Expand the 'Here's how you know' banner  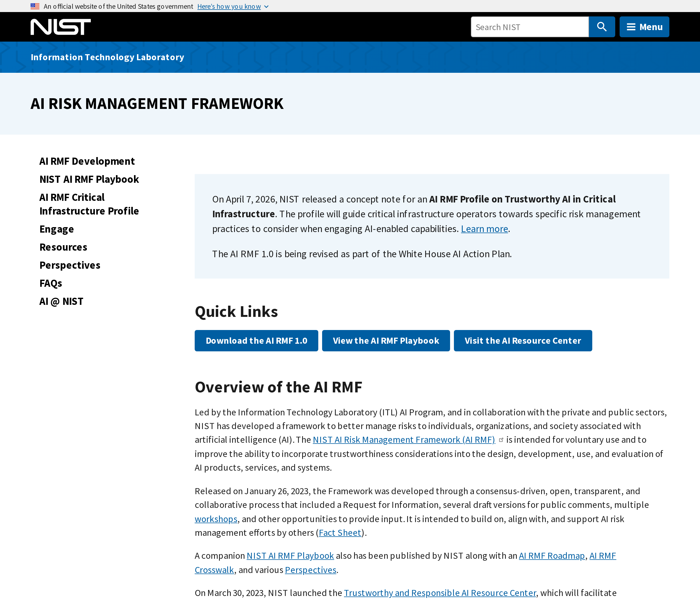233,6
